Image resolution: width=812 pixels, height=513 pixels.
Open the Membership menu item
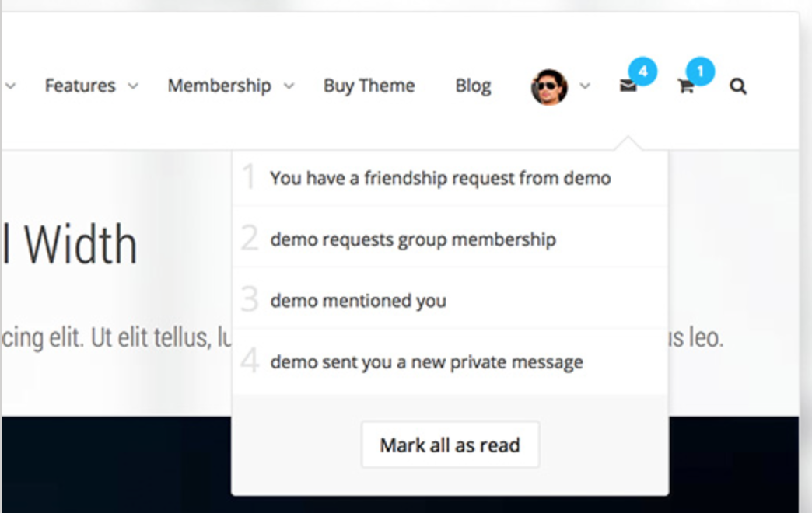pos(219,85)
